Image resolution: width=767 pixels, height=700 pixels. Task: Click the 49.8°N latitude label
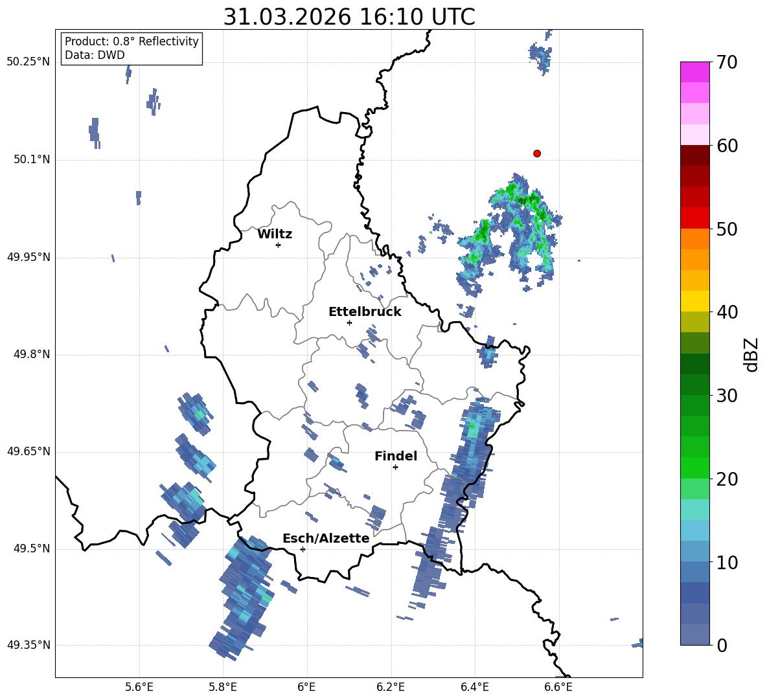click(32, 354)
